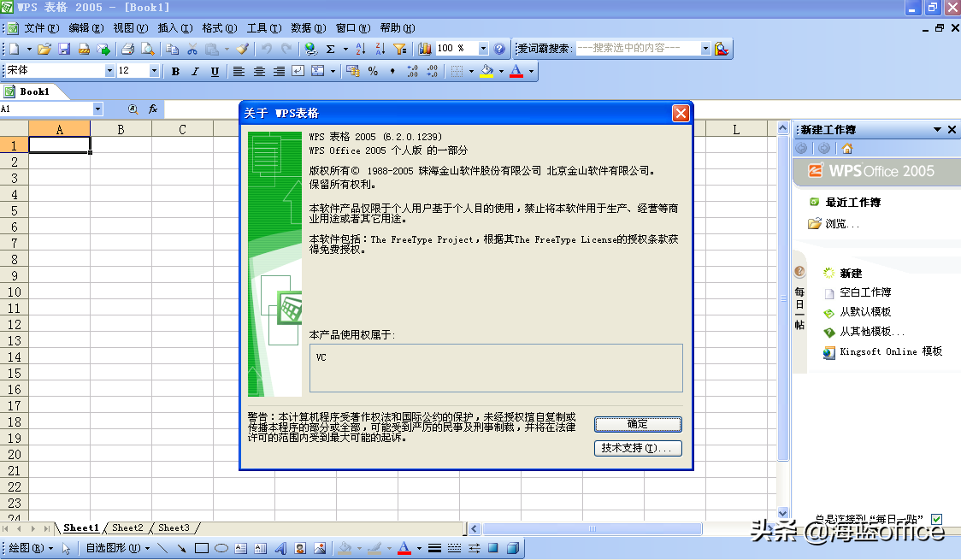The height and width of the screenshot is (560, 961).
Task: Sort descending Z to A
Action: (x=380, y=49)
